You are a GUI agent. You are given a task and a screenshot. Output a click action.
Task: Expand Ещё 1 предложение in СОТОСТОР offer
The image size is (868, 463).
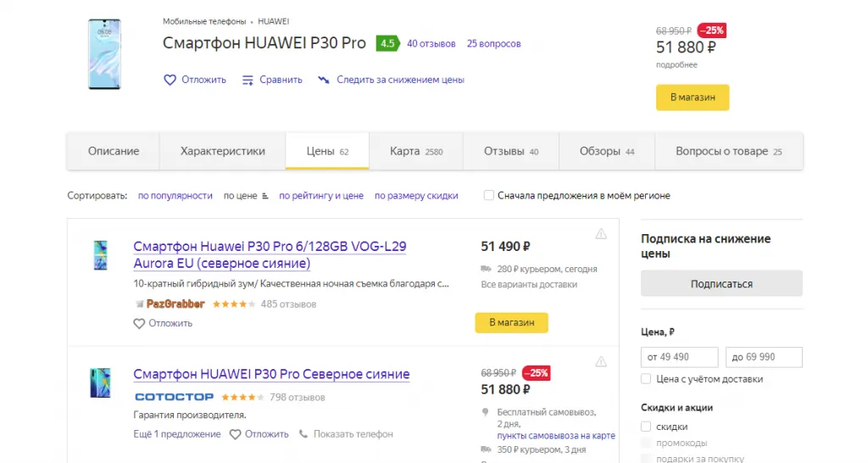(176, 434)
